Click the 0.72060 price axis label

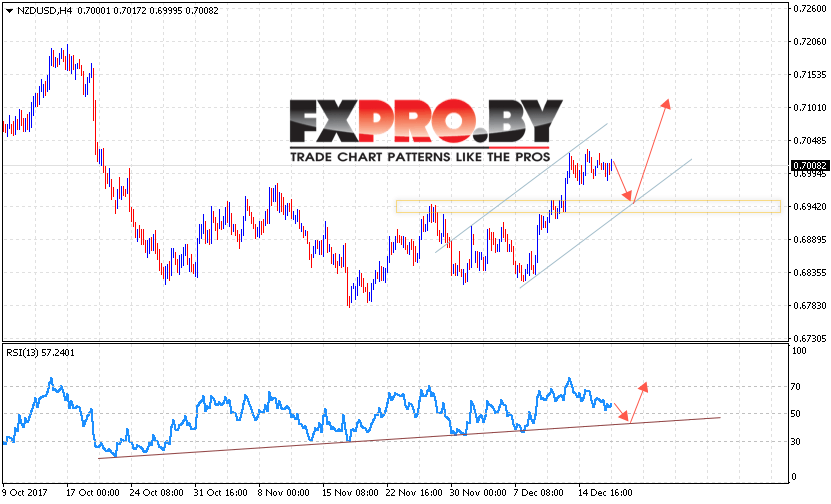click(810, 41)
